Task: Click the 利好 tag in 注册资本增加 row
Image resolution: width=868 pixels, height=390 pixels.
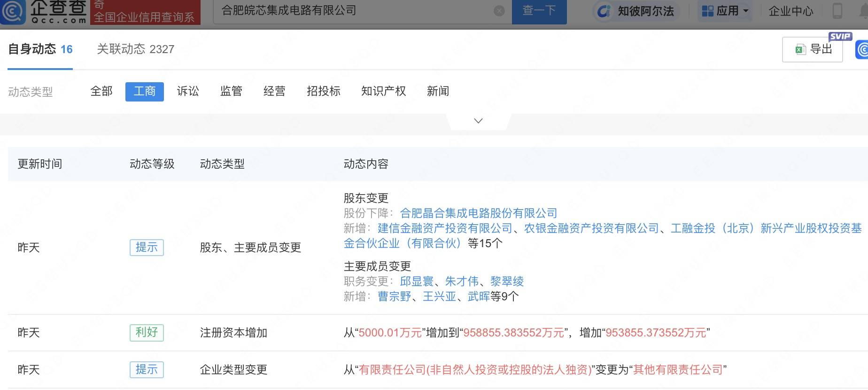Action: click(x=147, y=333)
